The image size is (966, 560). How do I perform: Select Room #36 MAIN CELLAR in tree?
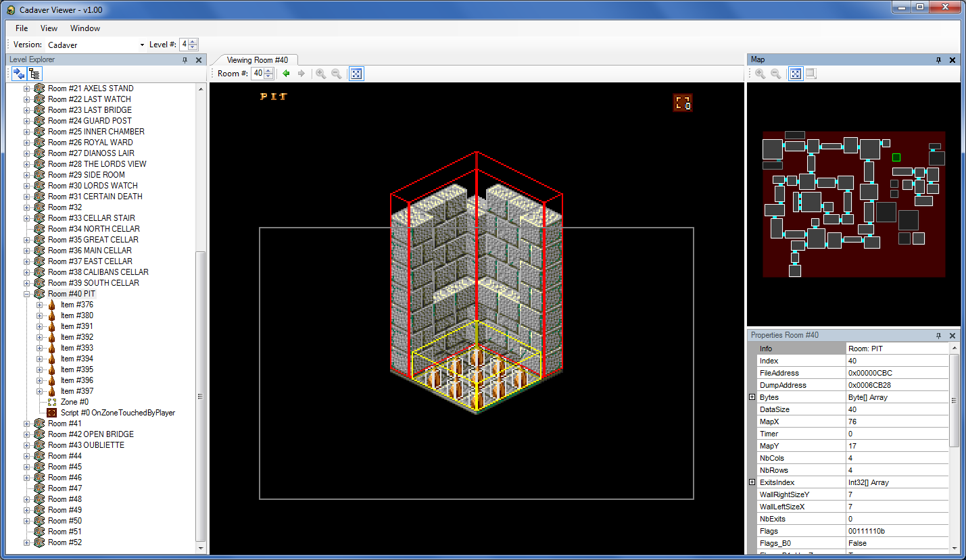point(90,251)
